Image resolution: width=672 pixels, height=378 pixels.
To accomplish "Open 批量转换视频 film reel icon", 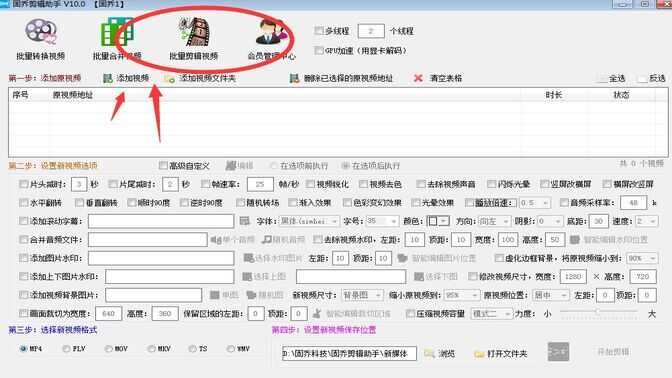I will 41,32.
